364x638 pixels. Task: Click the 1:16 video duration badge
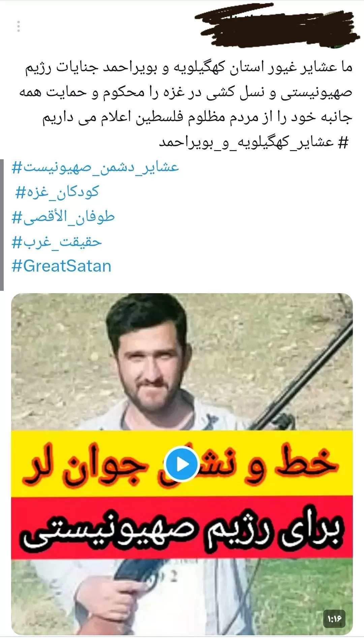point(334,619)
